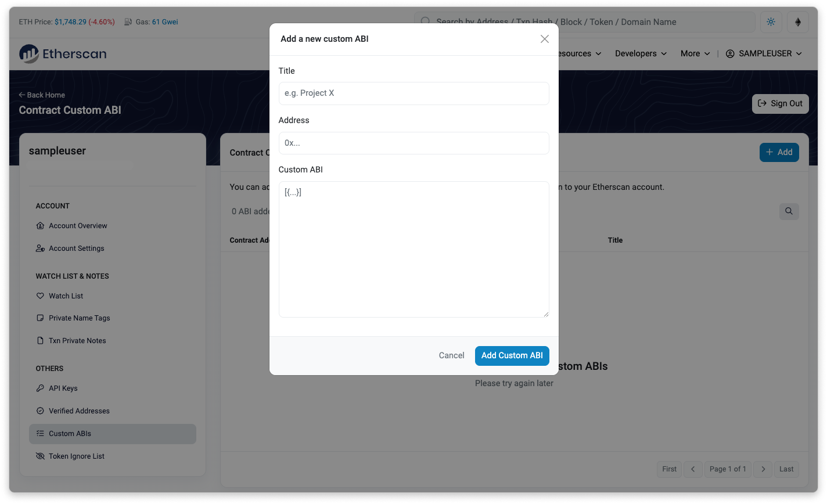Click the Add Custom ABI button
This screenshot has width=827, height=504.
click(512, 356)
